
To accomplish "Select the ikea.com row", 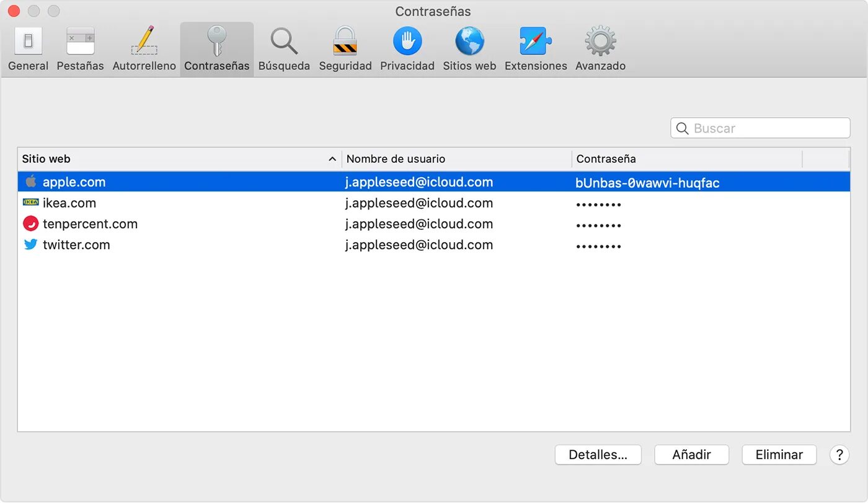I will [434, 203].
